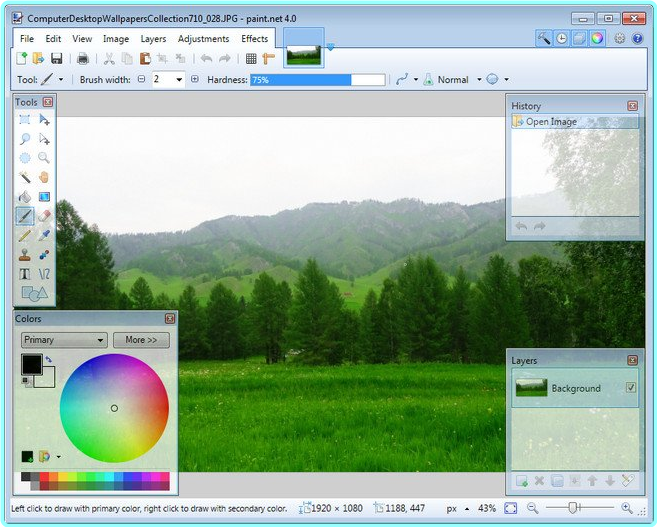Image resolution: width=657 pixels, height=527 pixels.
Task: Select the Paint Bucket tool
Action: point(25,196)
